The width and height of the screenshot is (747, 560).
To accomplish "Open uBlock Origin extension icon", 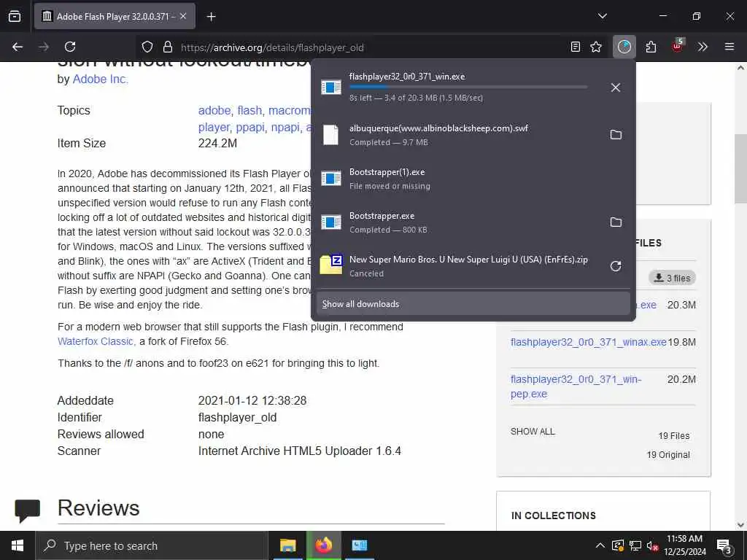I will pyautogui.click(x=678, y=46).
